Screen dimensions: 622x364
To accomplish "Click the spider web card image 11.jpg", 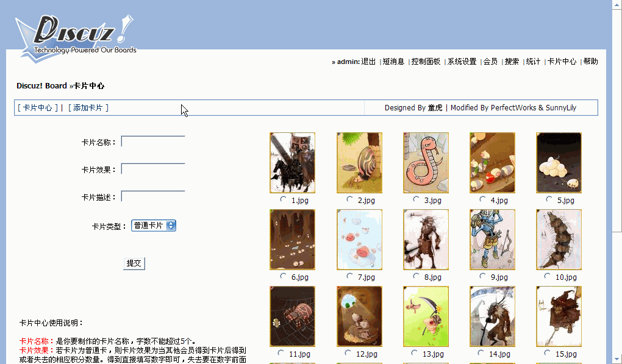I will pyautogui.click(x=292, y=317).
